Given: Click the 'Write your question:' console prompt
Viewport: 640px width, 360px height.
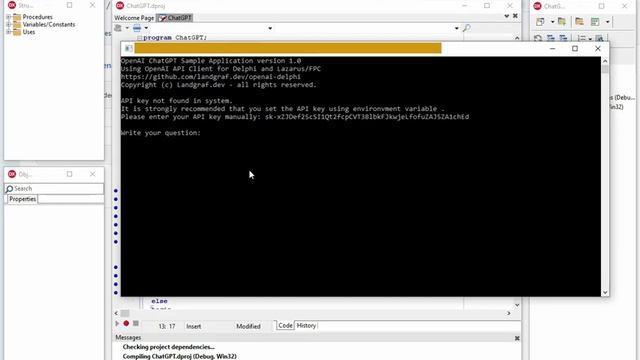Looking at the screenshot, I should [x=161, y=133].
